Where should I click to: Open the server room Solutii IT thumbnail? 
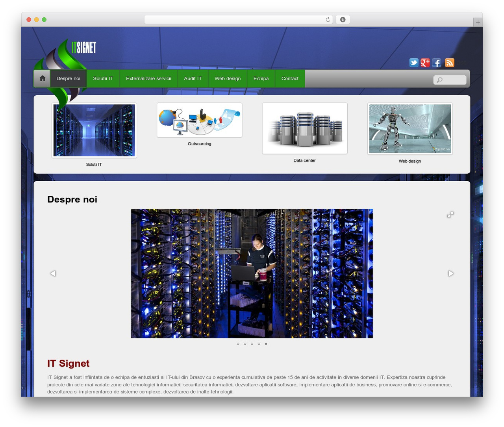pos(94,130)
